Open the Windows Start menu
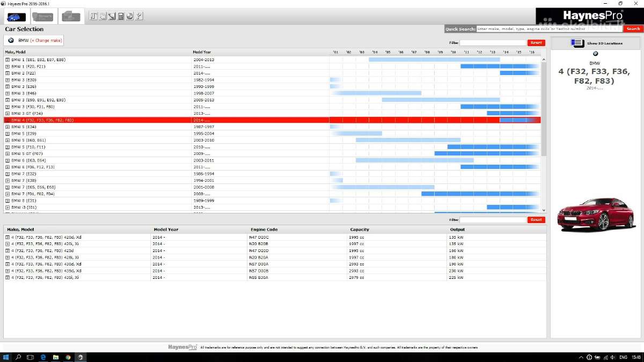Image resolution: width=644 pixels, height=362 pixels. (x=6, y=357)
